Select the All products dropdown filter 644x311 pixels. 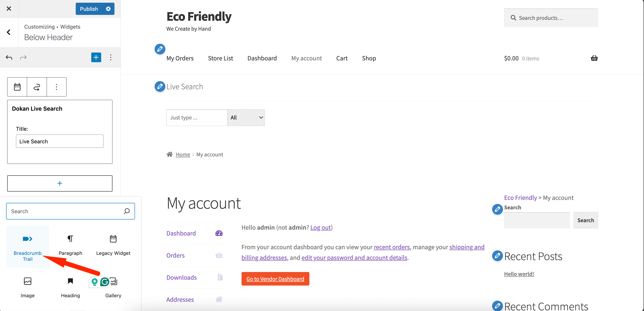click(x=245, y=117)
